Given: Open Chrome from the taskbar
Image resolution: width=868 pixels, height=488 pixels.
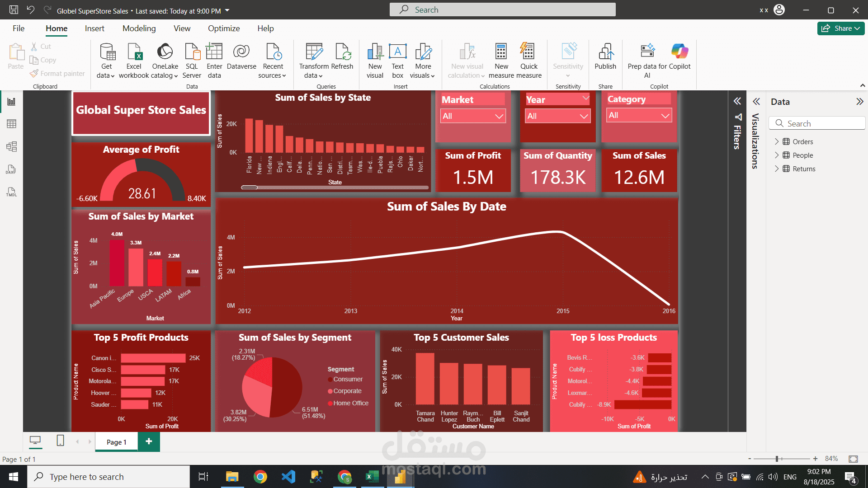Looking at the screenshot, I should click(260, 477).
